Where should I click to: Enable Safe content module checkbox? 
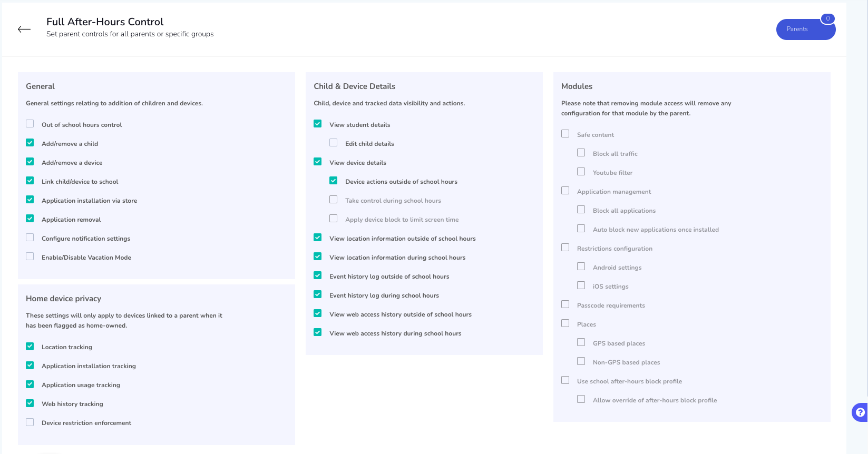pos(565,134)
